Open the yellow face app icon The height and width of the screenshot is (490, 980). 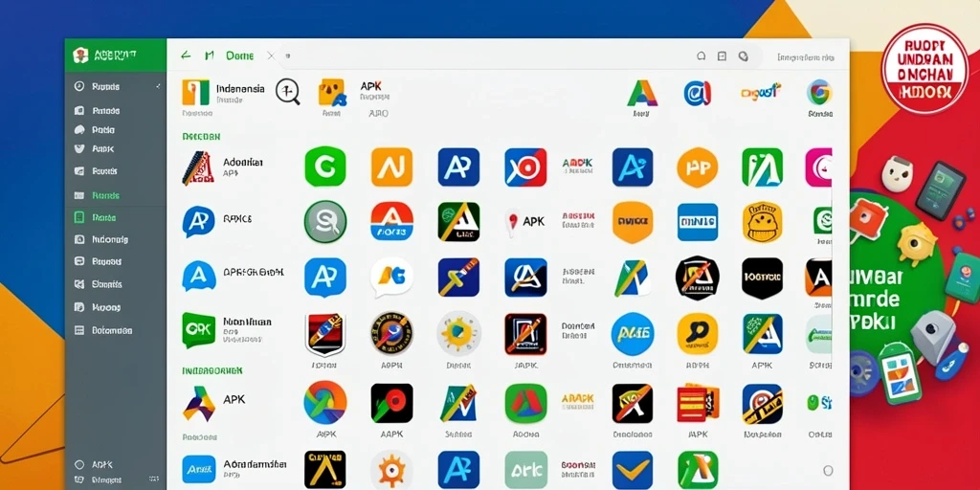pyautogui.click(x=763, y=222)
